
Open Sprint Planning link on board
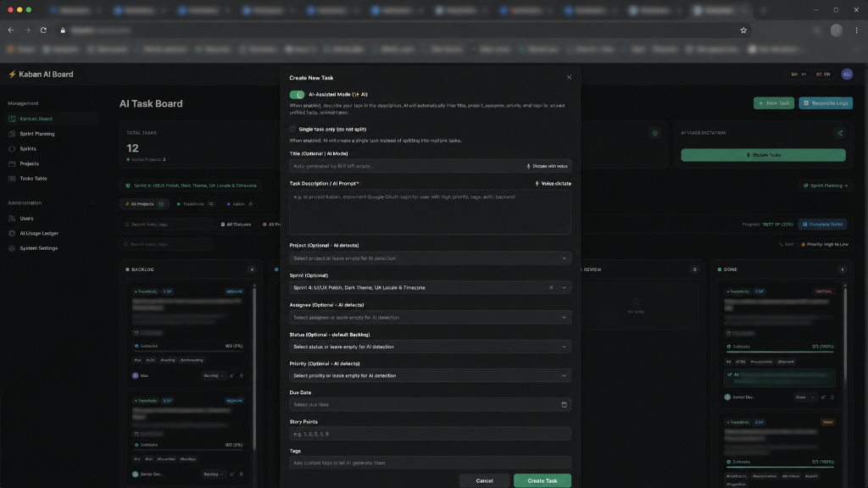point(825,186)
